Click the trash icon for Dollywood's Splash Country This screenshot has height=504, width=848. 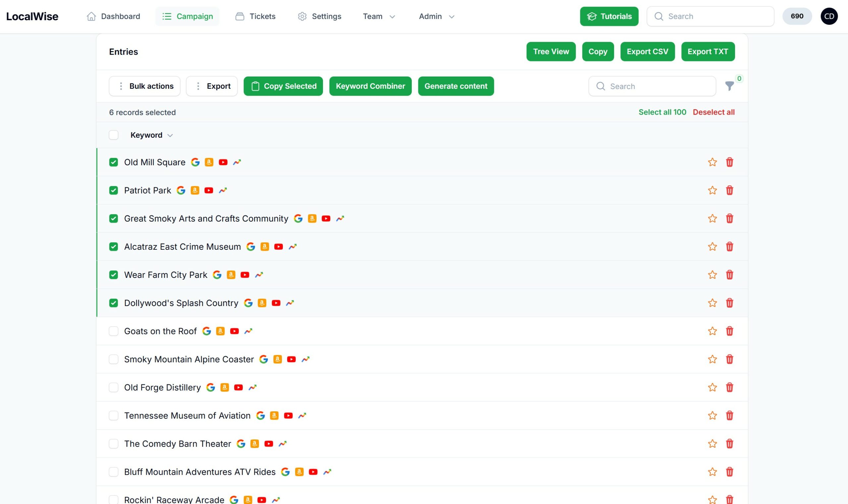(729, 303)
